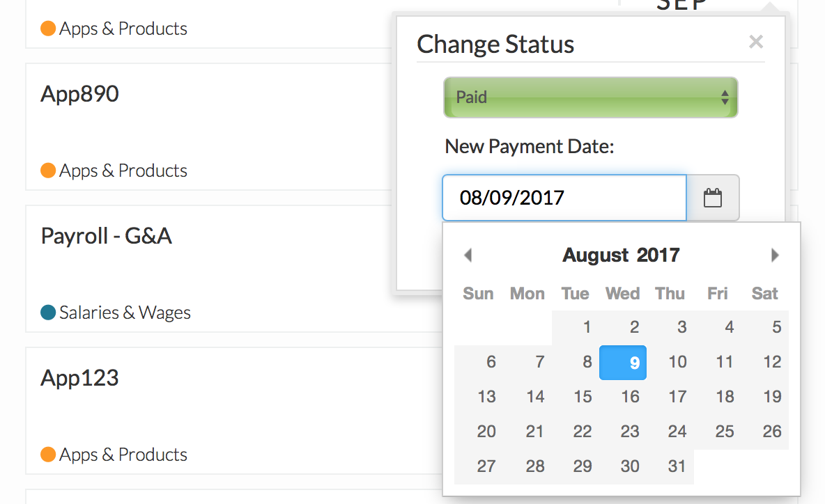Open the Paid status dropdown
Viewport: 825px width, 504px height.
[x=590, y=97]
